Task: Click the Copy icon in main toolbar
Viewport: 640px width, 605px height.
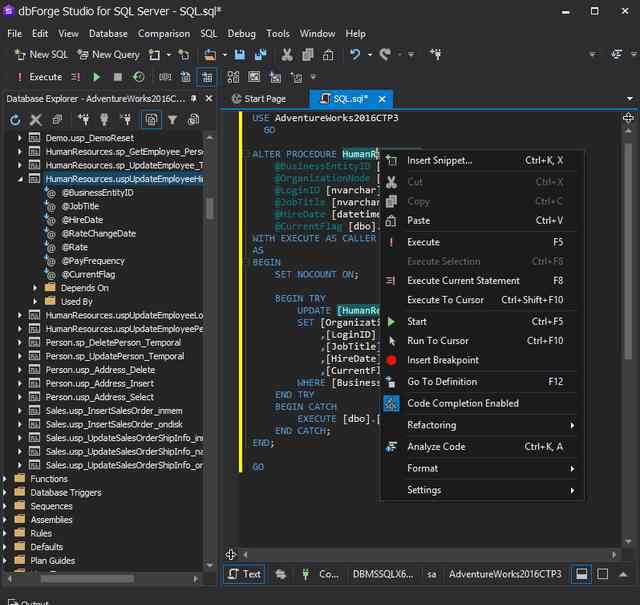Action: point(307,55)
